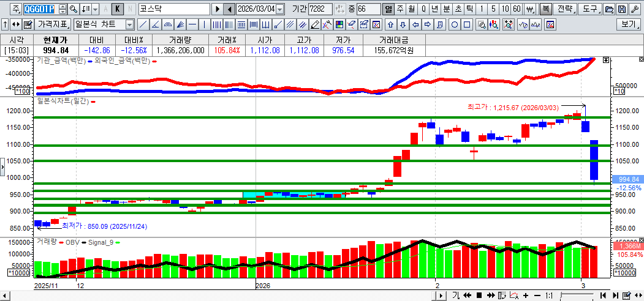Open the 일본식 차트 chart type dropdown

click(x=129, y=24)
